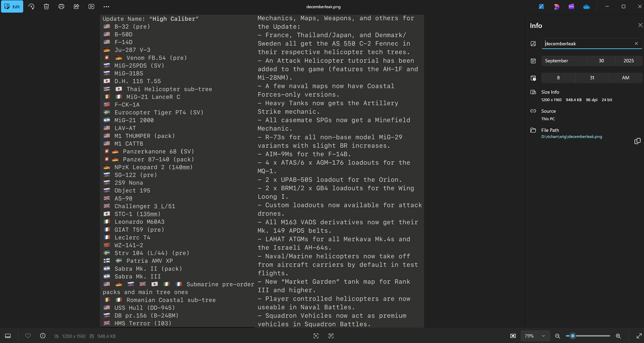Click the File Path folder icon
The height and width of the screenshot is (343, 644).
533,130
